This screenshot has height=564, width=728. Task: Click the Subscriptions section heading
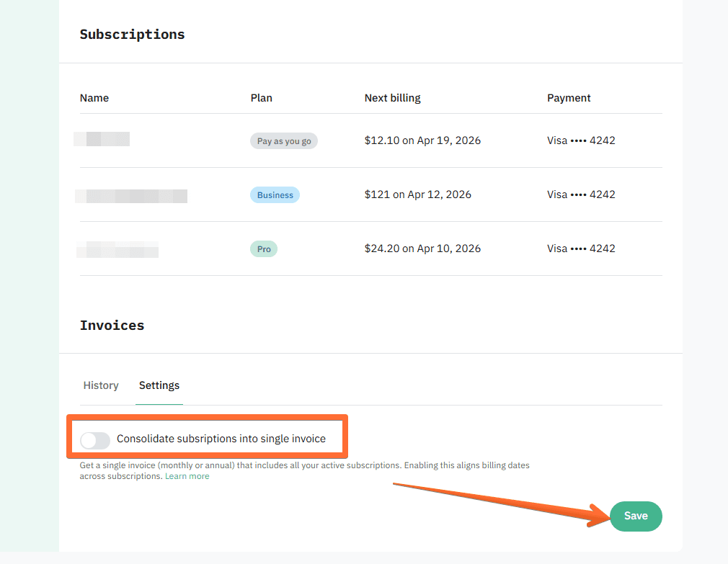[132, 34]
